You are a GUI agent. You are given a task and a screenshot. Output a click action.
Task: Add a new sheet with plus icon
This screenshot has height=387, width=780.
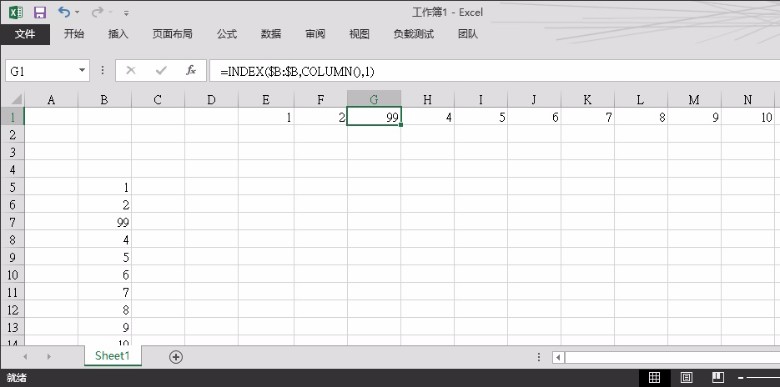pos(176,357)
